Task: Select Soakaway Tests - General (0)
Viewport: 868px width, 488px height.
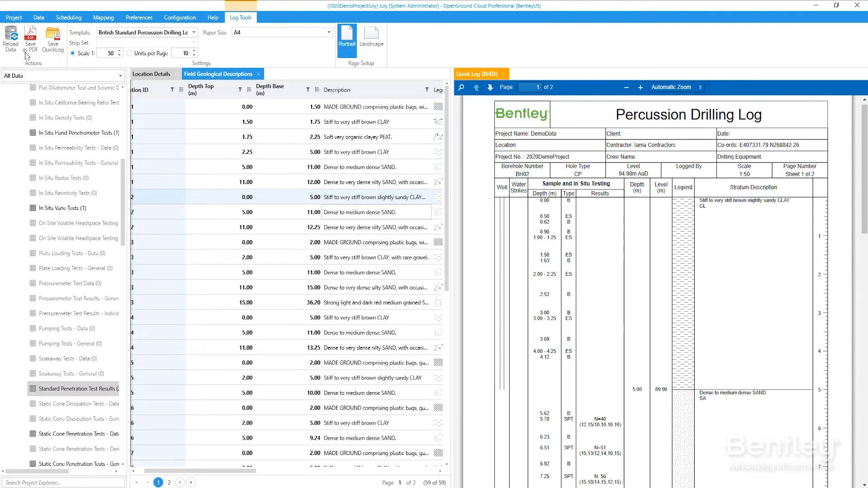Action: [71, 374]
